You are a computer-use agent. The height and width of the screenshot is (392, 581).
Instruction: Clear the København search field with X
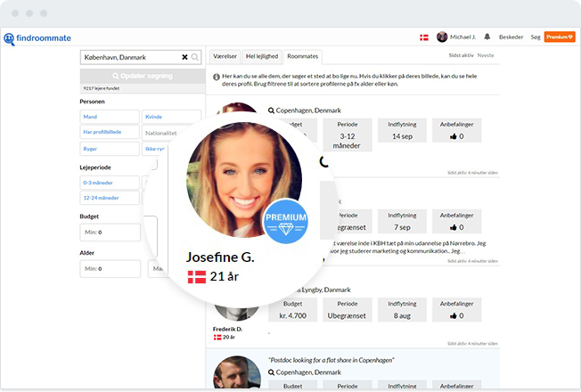point(184,57)
